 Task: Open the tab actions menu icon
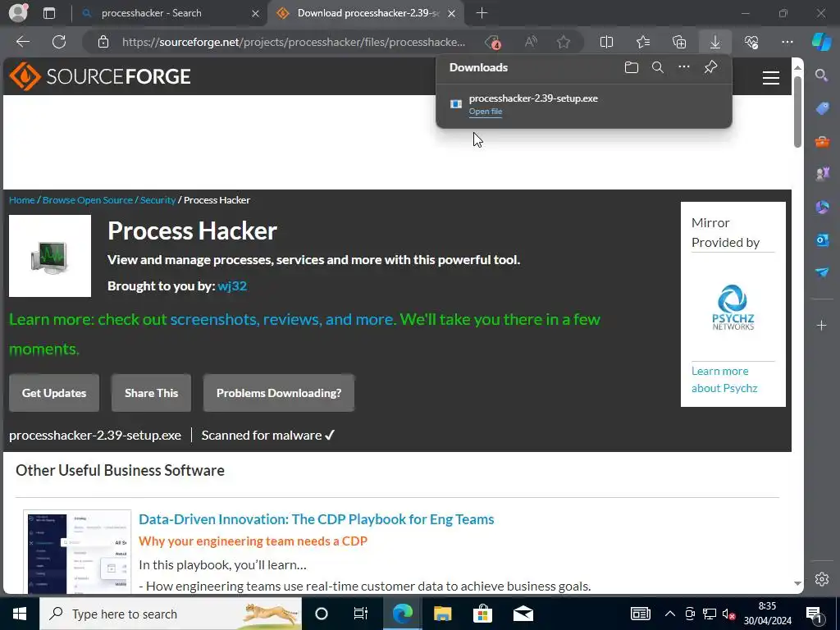click(x=49, y=13)
